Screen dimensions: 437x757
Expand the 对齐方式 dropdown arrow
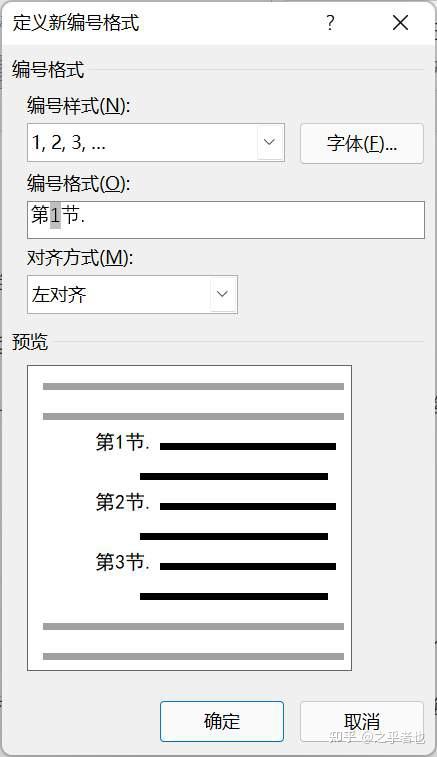pyautogui.click(x=222, y=294)
